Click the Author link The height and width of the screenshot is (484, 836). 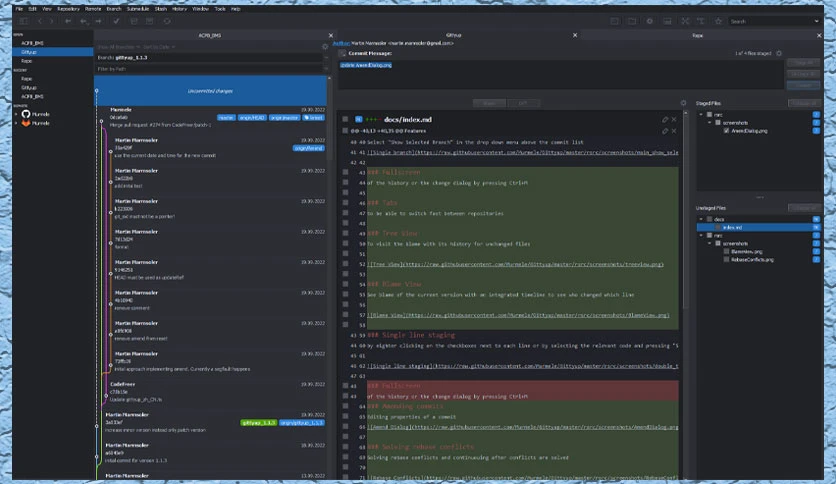pos(341,43)
